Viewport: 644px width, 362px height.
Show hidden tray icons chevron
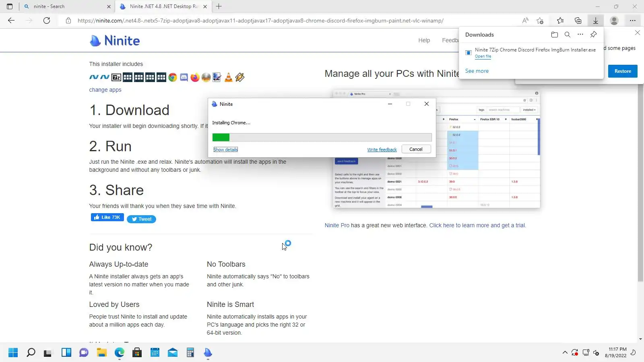click(x=565, y=353)
